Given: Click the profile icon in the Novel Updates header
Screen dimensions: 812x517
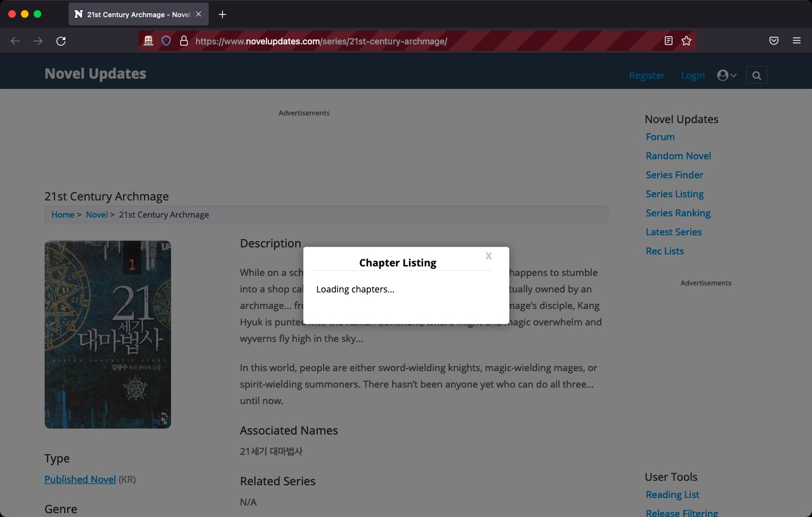Looking at the screenshot, I should 722,75.
